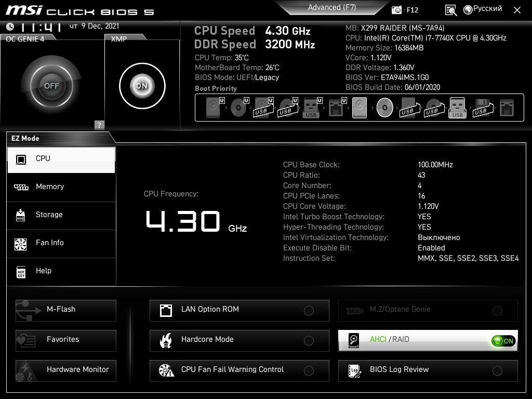Switch off the AHCI/RAID ON toggle
Viewport: 532px width, 399px height.
click(x=503, y=341)
